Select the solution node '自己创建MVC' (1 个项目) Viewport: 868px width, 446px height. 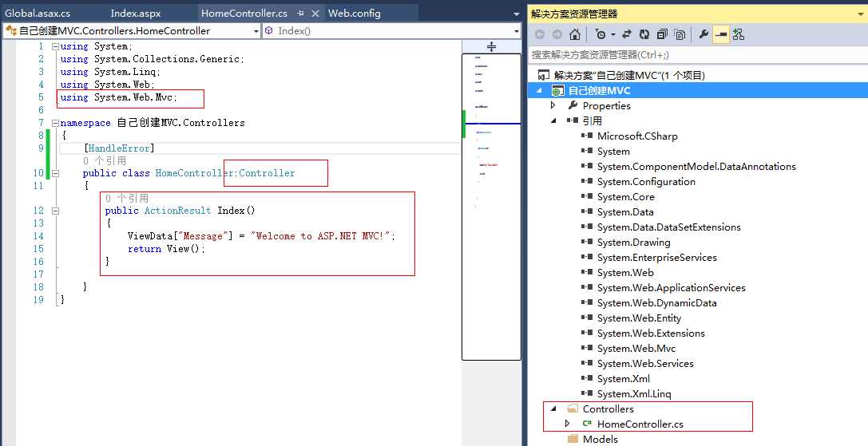[629, 75]
